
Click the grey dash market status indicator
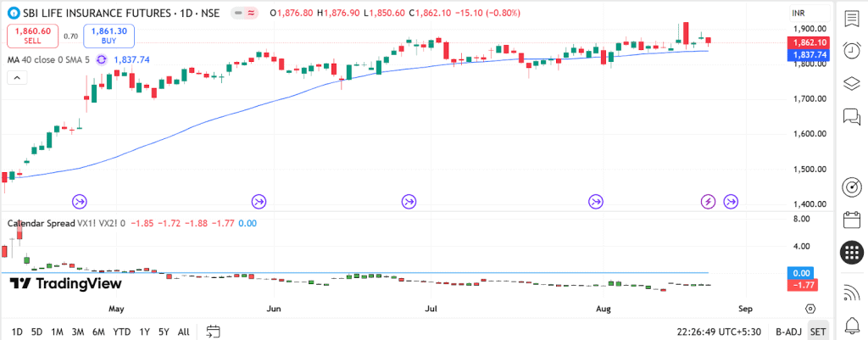[236, 13]
